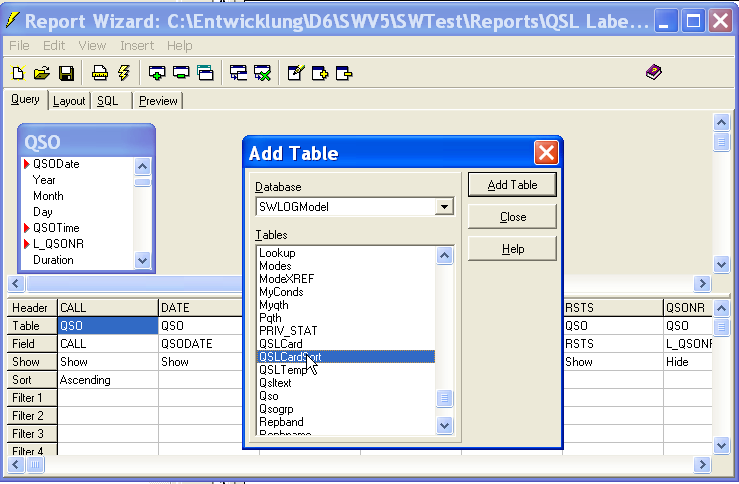Switch to the Preview tab
Screen dimensions: 739x484
[x=158, y=101]
